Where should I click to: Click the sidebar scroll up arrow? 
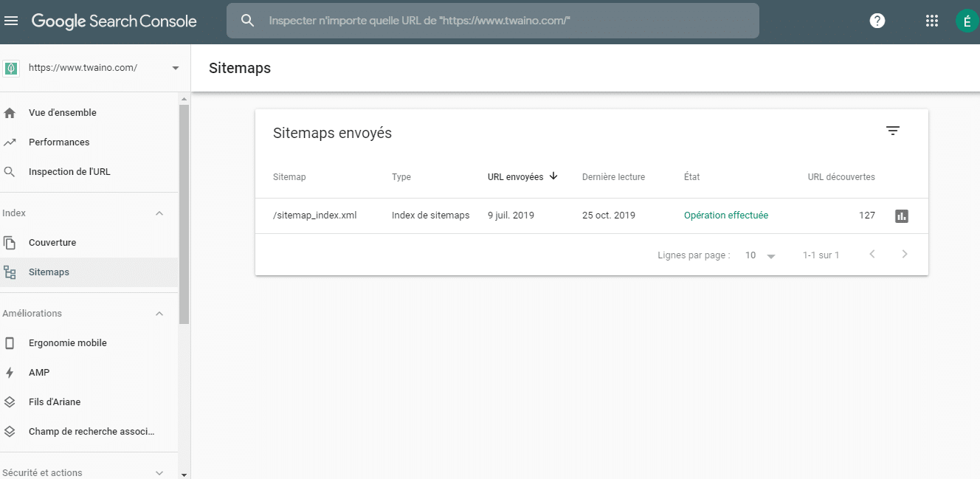[184, 98]
